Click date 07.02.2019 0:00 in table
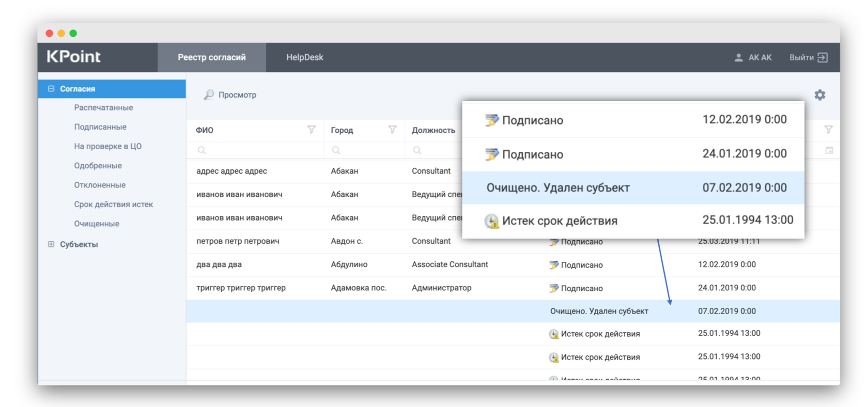The height and width of the screenshot is (407, 868). [727, 311]
